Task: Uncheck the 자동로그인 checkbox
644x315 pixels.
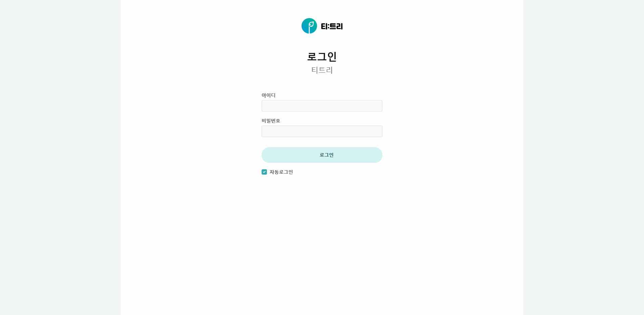Action: (x=264, y=172)
